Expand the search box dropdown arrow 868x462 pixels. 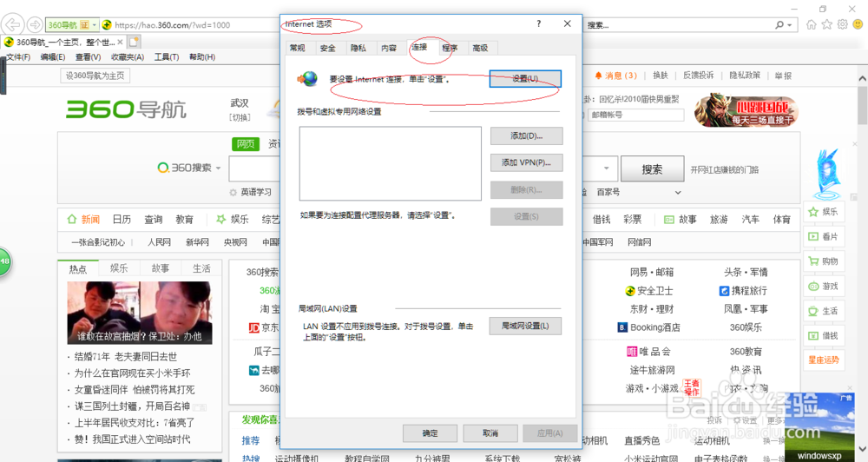[607, 168]
